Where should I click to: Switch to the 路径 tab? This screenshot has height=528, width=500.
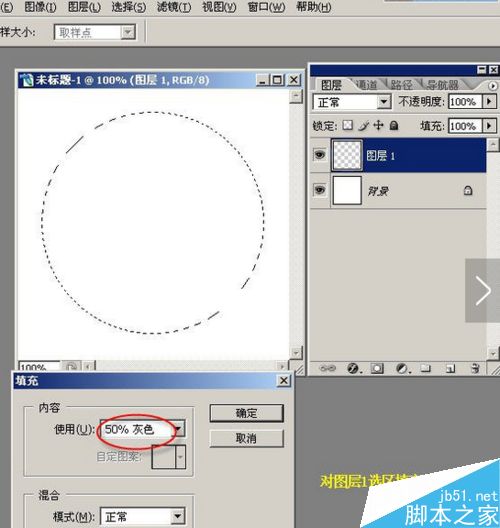coord(402,85)
